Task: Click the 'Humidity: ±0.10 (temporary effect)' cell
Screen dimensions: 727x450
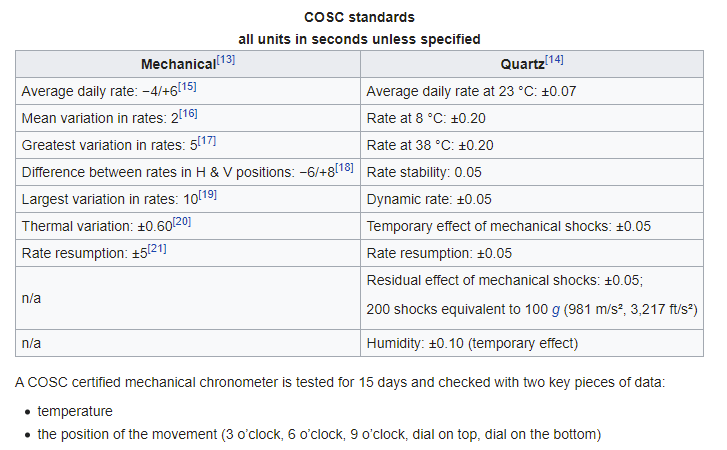Action: coord(472,344)
